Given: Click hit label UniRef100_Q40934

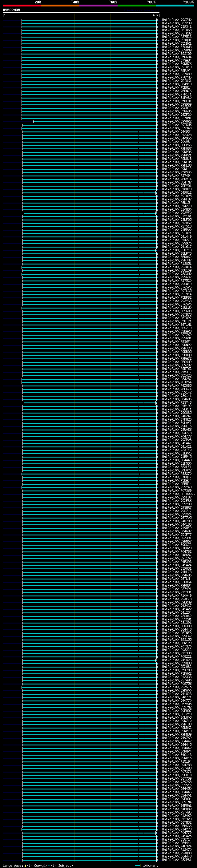Looking at the screenshot, I should [177, 132].
